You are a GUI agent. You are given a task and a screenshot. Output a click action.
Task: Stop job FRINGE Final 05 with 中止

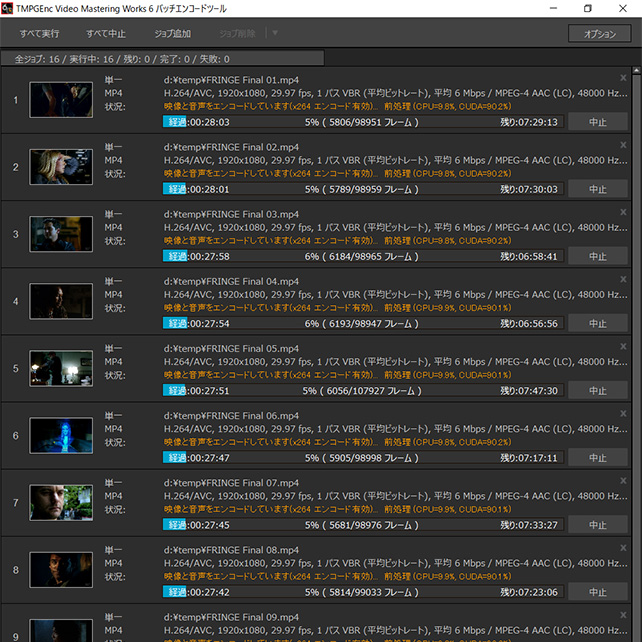pyautogui.click(x=598, y=390)
